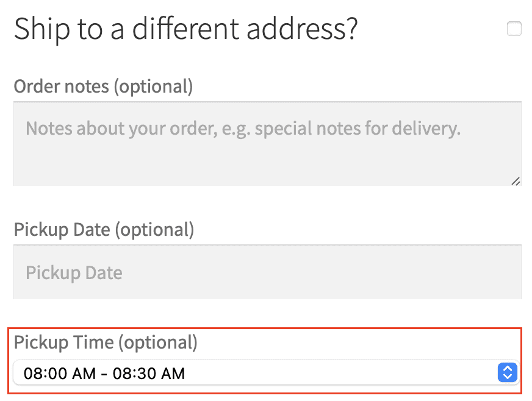Image resolution: width=532 pixels, height=401 pixels.
Task: Toggle the checkbox next to the shipping heading
Action: [x=514, y=28]
